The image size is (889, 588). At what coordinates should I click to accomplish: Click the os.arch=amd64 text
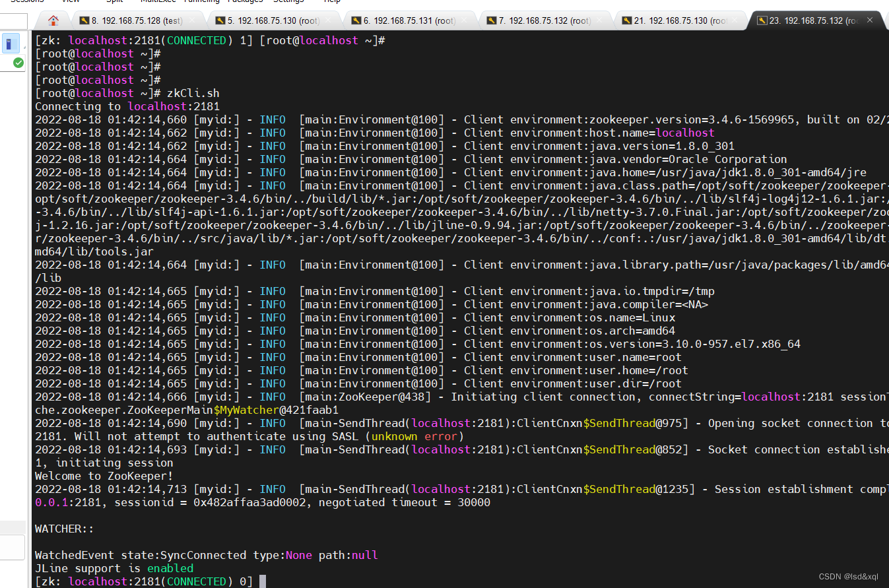(632, 331)
